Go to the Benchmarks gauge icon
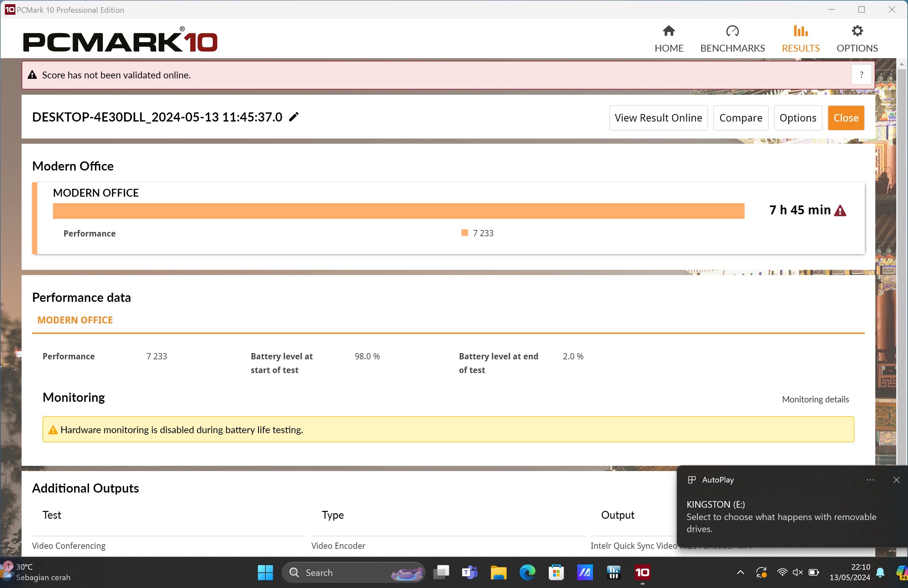The image size is (908, 588). (732, 31)
